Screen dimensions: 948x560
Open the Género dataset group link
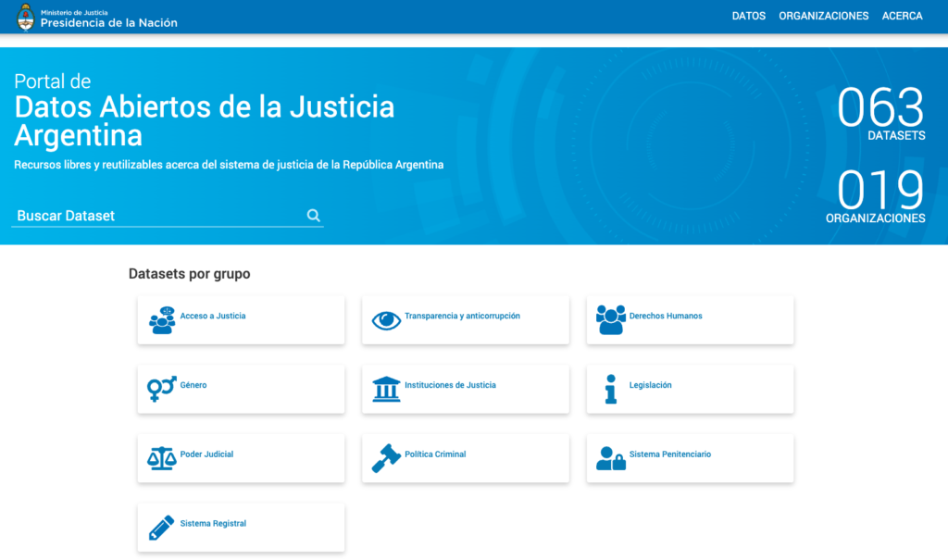(193, 385)
